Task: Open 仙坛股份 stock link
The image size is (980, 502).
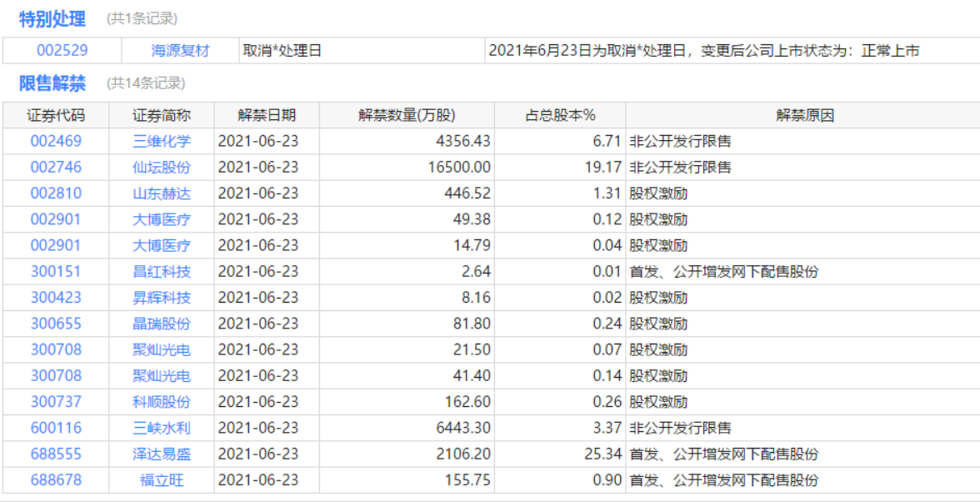Action: click(x=162, y=168)
